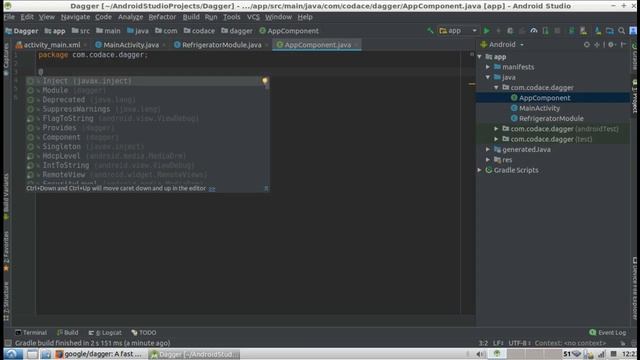This screenshot has width=640, height=360.
Task: Toggle the Logcat tool window
Action: [105, 333]
